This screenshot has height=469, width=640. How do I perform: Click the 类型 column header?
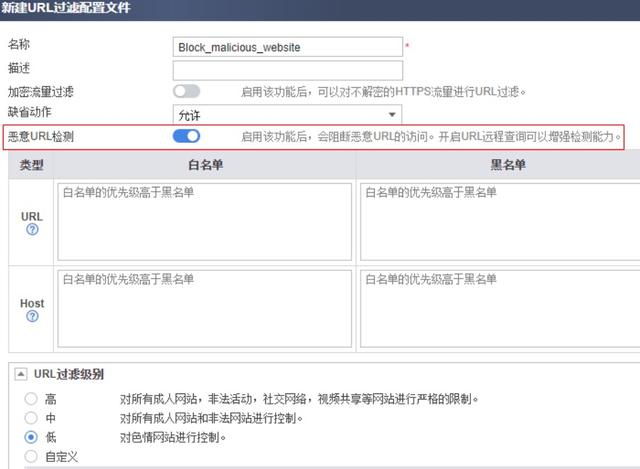pos(31,165)
